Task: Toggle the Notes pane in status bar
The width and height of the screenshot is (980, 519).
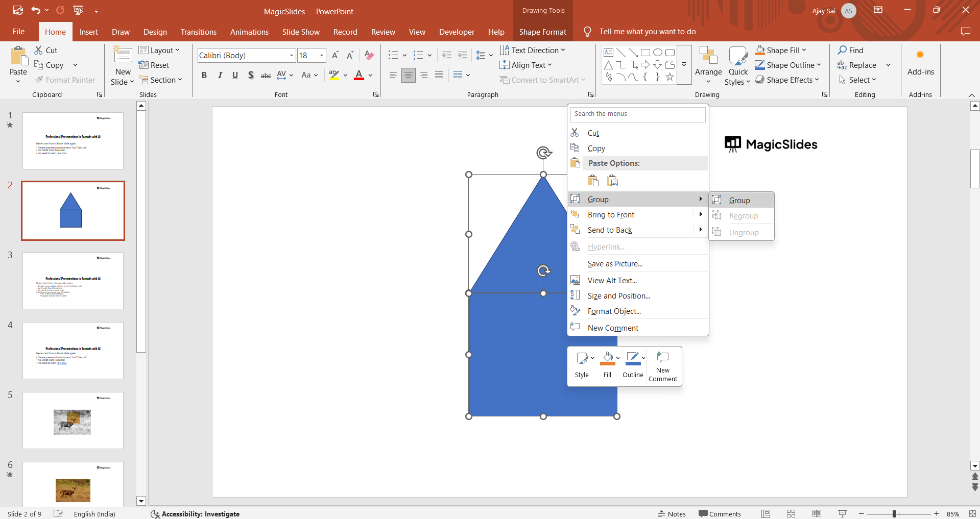Action: (672, 514)
